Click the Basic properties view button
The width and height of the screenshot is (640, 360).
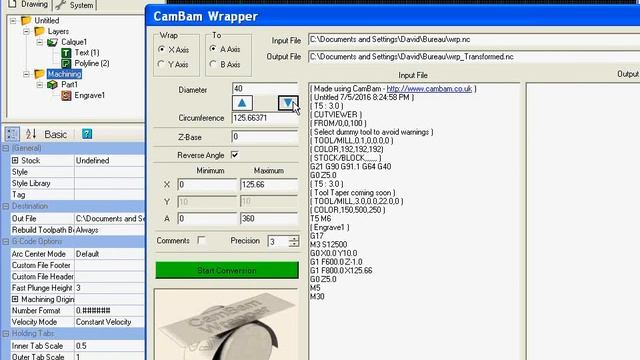(x=55, y=134)
